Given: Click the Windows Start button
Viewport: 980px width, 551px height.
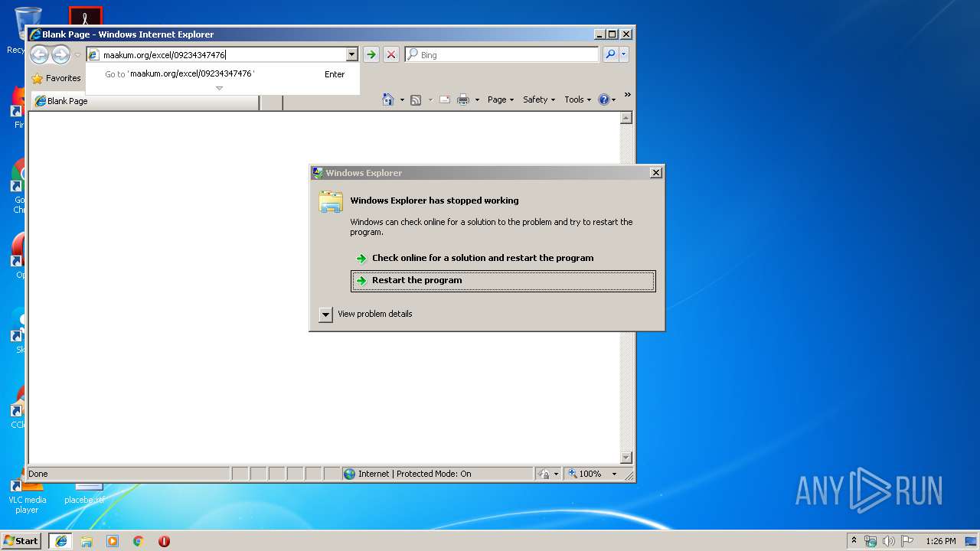Looking at the screenshot, I should [21, 541].
